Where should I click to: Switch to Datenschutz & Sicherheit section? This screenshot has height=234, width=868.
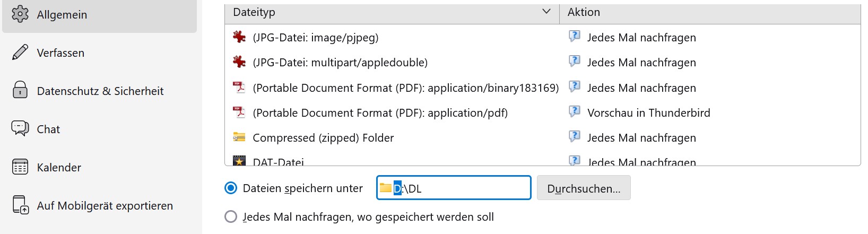[x=100, y=91]
